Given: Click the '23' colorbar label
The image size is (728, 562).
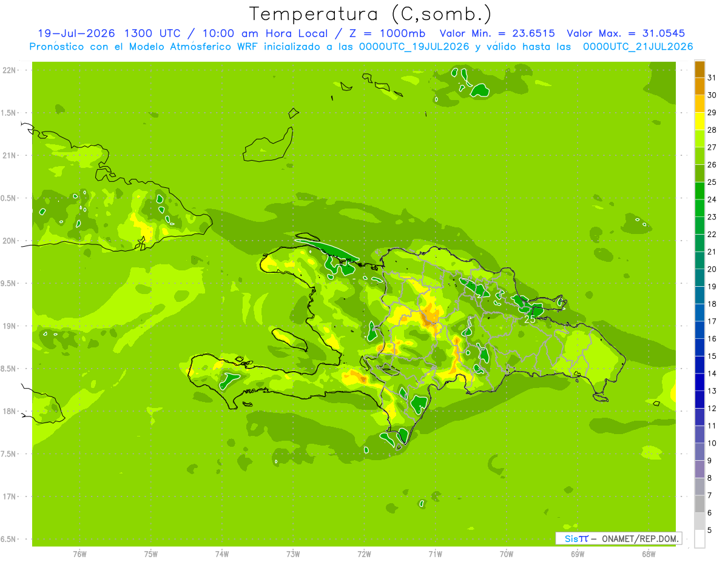Looking at the screenshot, I should tap(712, 216).
